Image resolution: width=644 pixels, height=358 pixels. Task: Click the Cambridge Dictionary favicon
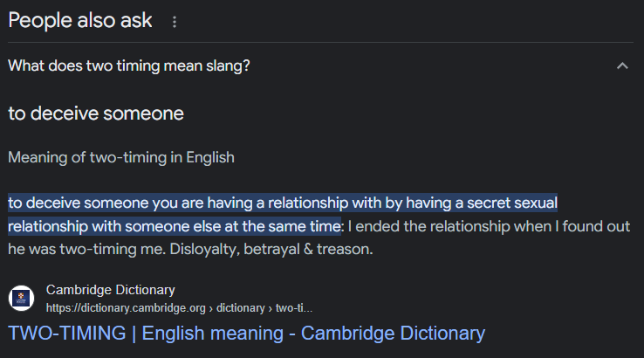[22, 299]
